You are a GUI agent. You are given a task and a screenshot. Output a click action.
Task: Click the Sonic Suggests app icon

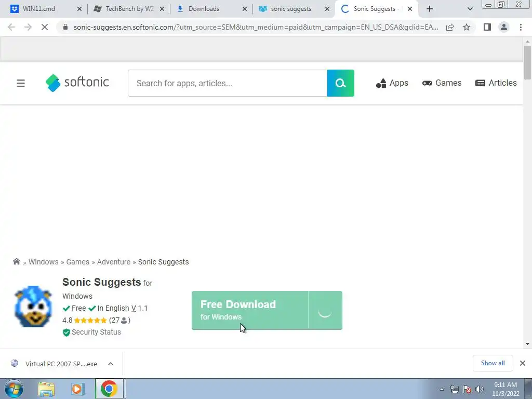tap(33, 307)
